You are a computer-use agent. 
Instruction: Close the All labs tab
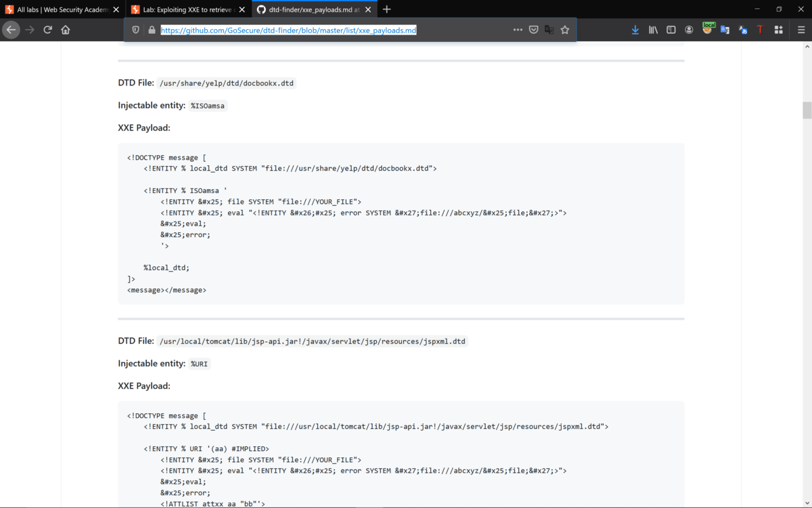point(116,9)
